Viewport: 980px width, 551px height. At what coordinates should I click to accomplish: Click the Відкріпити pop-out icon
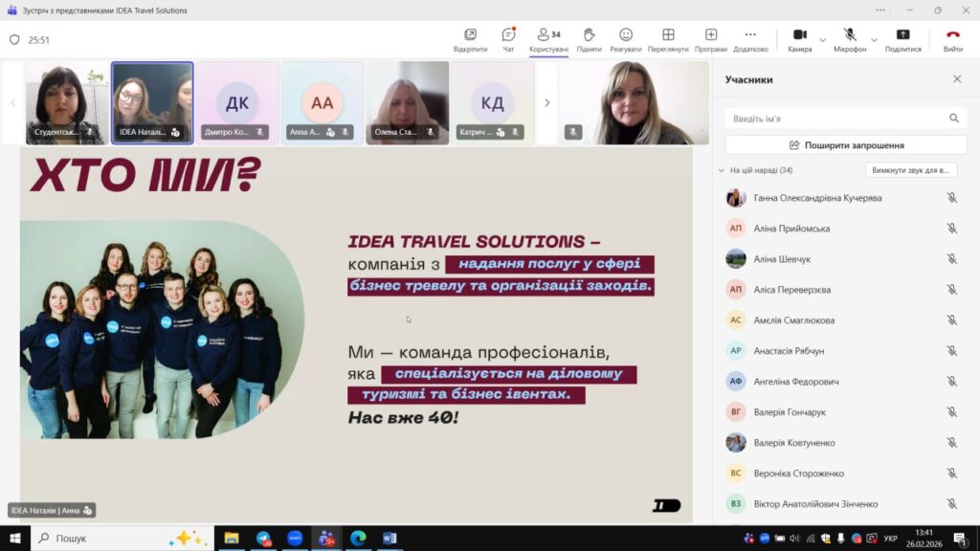click(x=470, y=39)
